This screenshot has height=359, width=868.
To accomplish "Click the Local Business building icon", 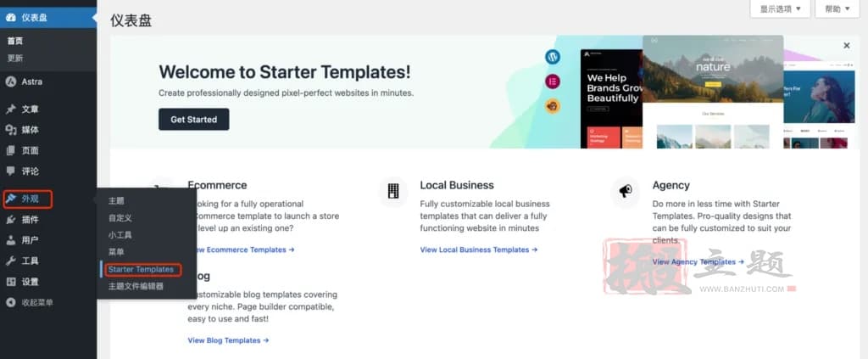I will (393, 192).
